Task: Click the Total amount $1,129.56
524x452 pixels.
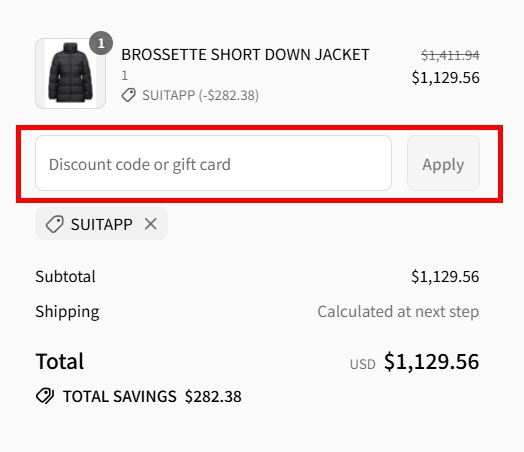Action: [x=431, y=361]
